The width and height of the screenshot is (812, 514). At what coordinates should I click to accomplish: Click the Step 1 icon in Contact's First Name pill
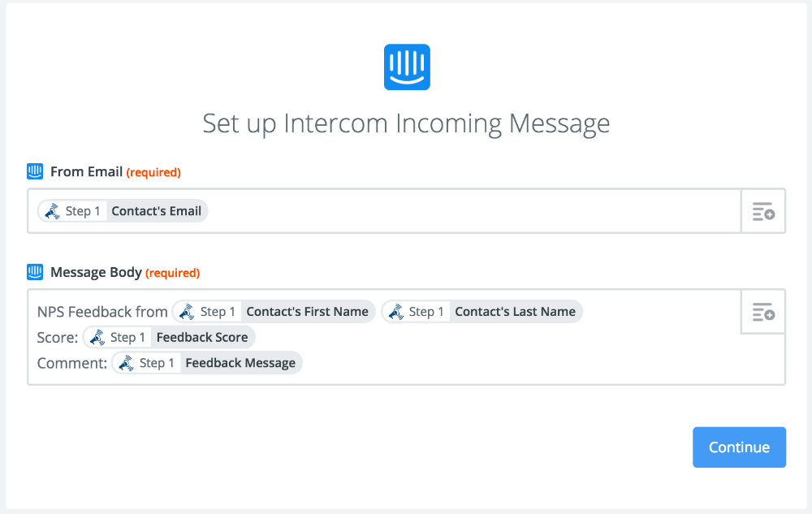188,312
